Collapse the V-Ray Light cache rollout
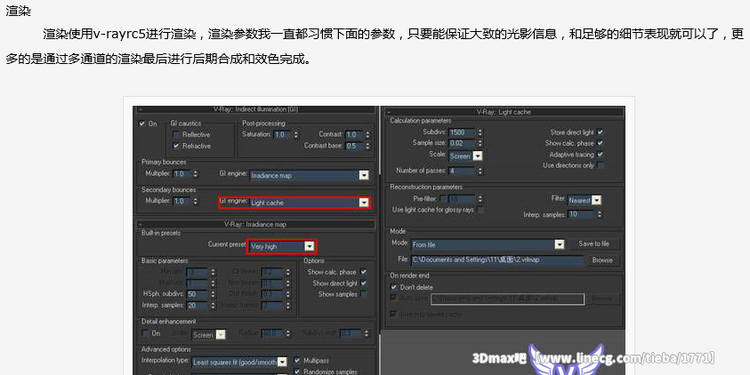Viewport: 750px width, 375px height. (504, 112)
